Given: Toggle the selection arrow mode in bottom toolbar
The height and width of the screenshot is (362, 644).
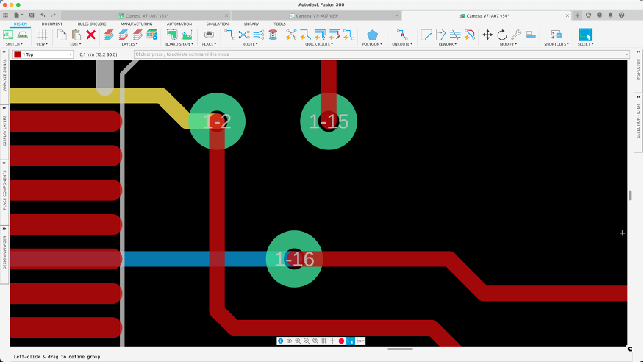Looking at the screenshot, I should [351, 341].
